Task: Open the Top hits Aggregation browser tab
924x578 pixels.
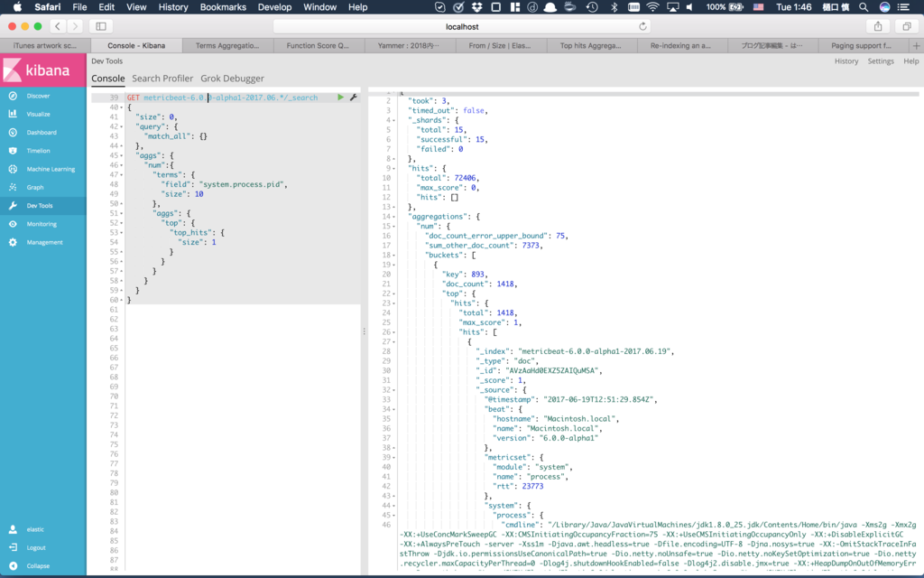Action: (590, 45)
